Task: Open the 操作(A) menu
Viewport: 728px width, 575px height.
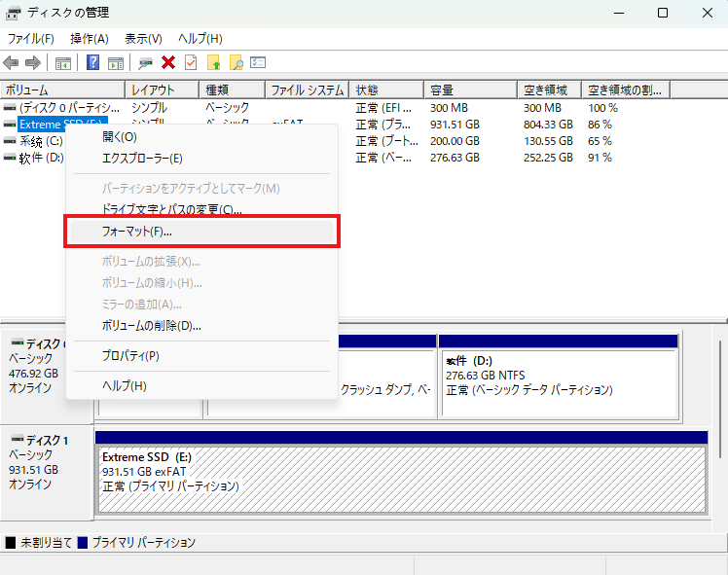Action: pos(90,39)
